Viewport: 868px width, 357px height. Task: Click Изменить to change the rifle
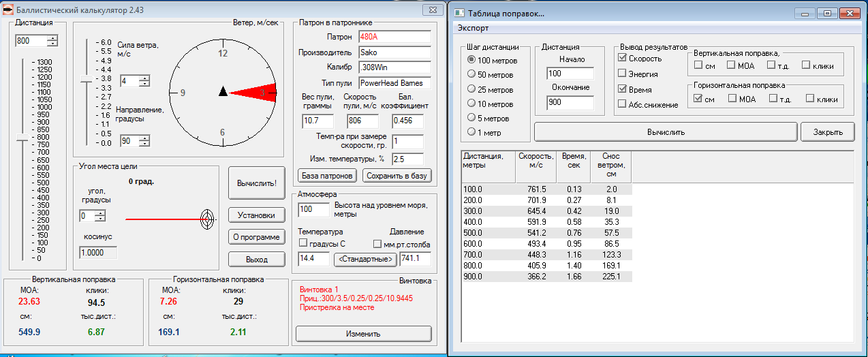pyautogui.click(x=363, y=334)
